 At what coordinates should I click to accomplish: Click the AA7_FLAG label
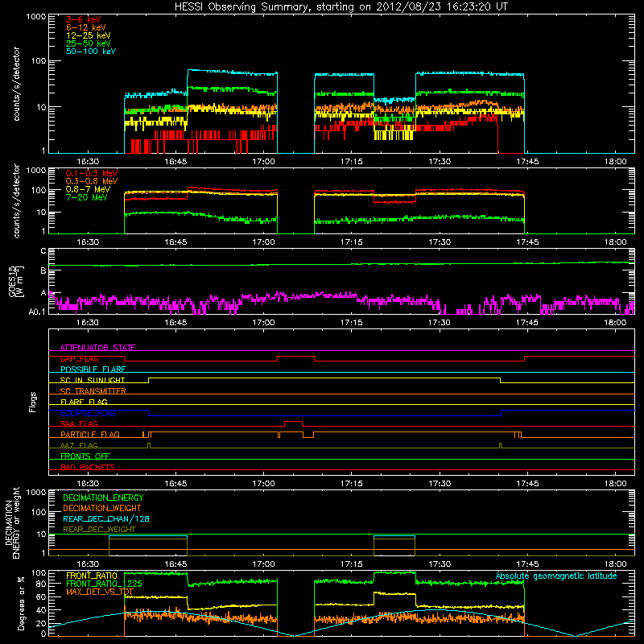click(x=79, y=445)
